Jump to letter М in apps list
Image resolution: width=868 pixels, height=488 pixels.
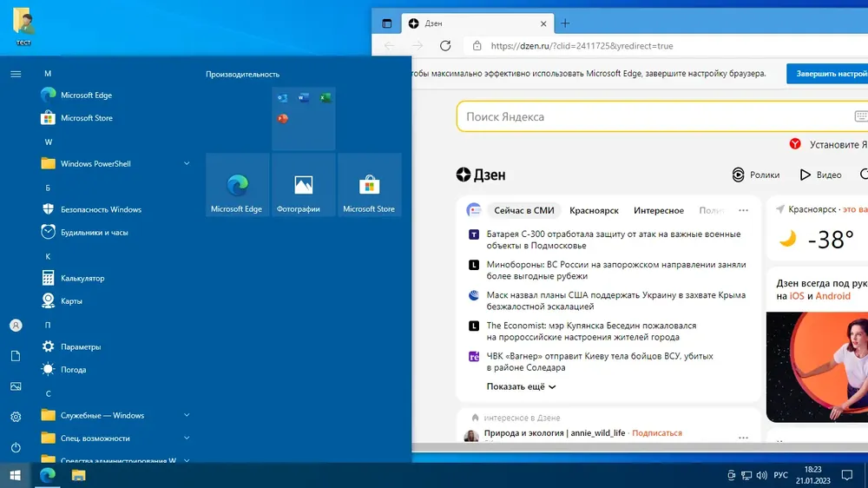(x=48, y=73)
